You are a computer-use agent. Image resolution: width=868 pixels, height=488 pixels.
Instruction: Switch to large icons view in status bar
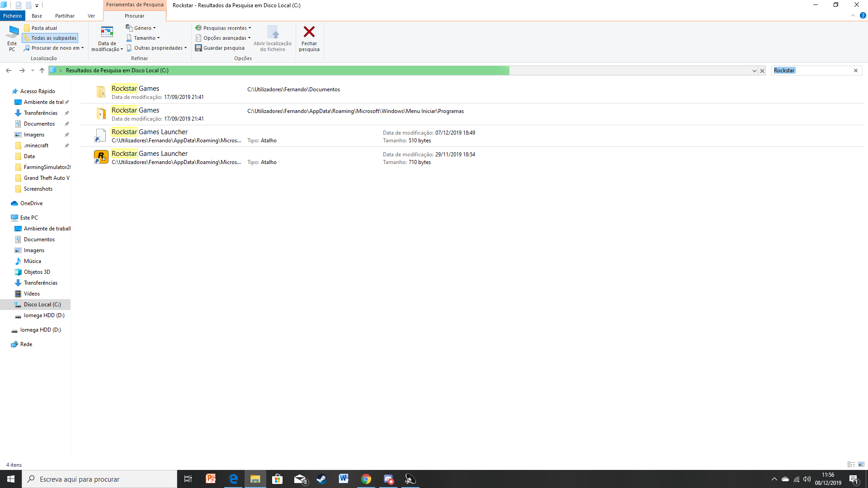(x=861, y=465)
